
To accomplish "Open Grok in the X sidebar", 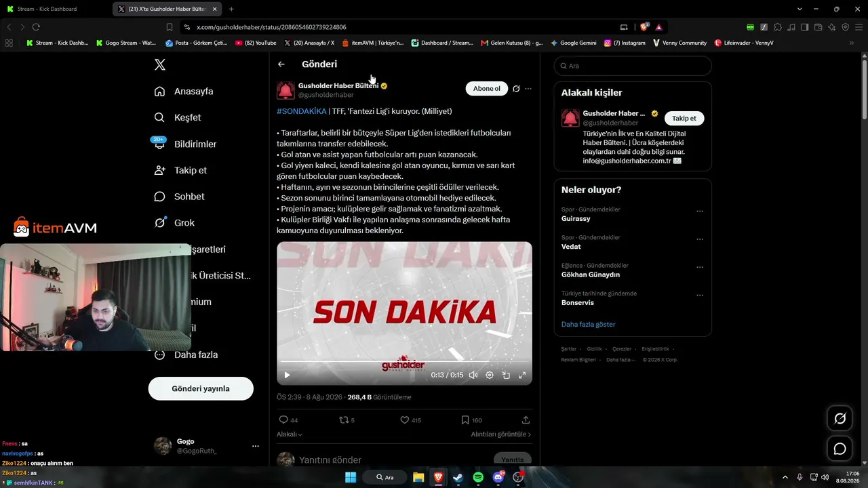I will tap(174, 222).
